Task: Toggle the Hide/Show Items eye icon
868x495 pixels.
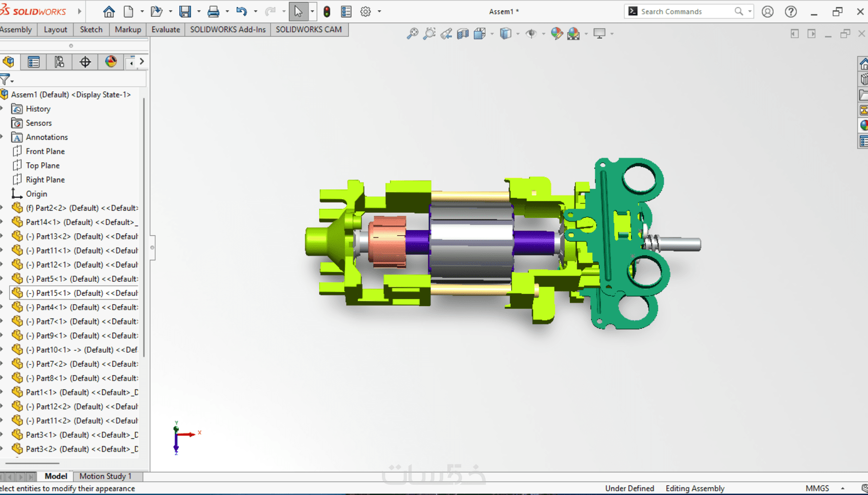Action: click(531, 34)
